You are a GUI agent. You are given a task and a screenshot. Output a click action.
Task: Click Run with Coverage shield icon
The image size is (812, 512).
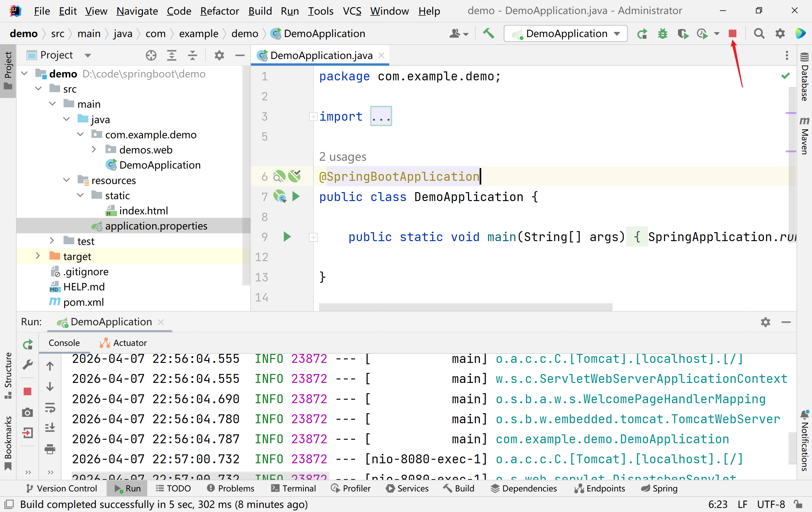pos(683,33)
